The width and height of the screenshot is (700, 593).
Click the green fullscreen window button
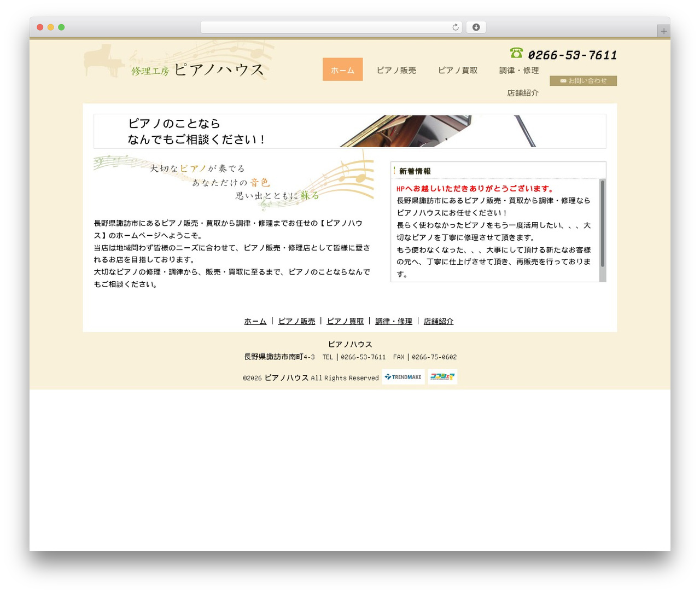click(61, 27)
